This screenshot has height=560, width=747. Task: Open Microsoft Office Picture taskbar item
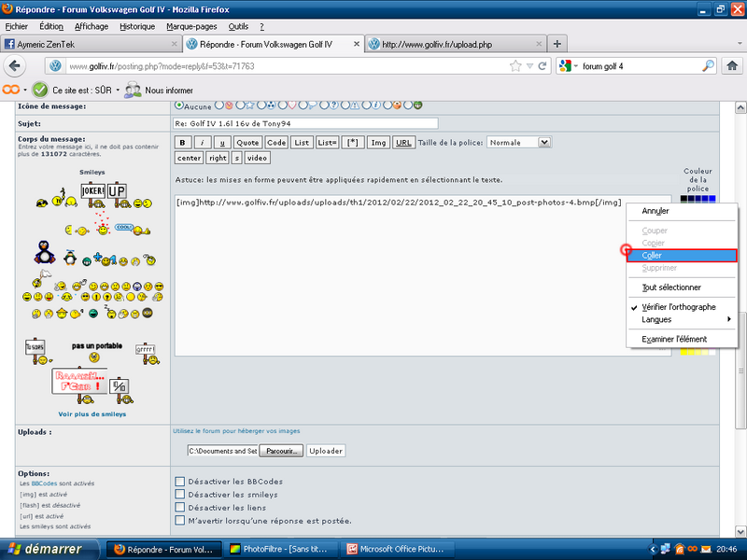click(399, 549)
